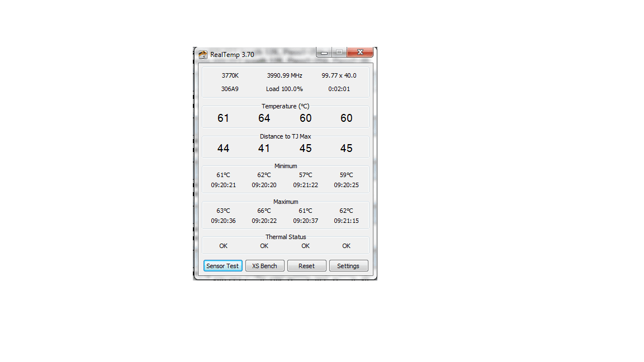
Task: Click the disabled maximize button
Action: click(339, 52)
